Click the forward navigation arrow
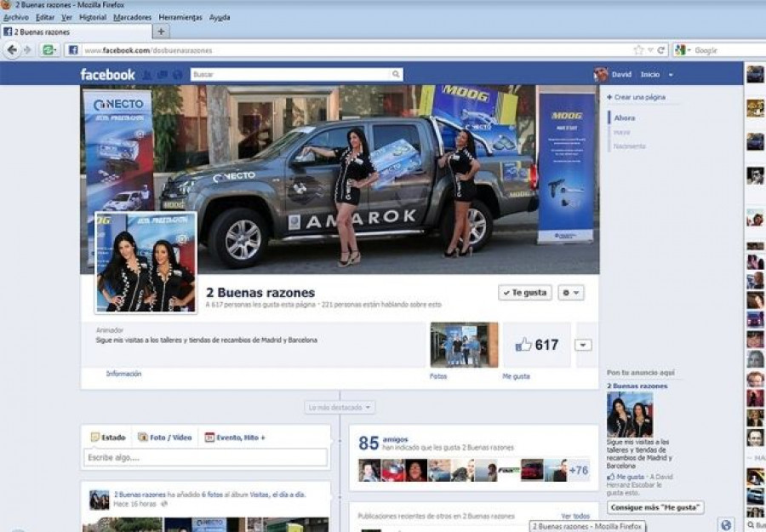The width and height of the screenshot is (766, 532). pos(27,50)
